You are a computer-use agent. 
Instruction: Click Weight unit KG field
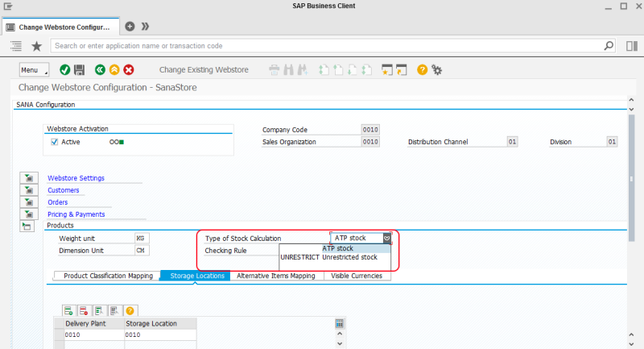[142, 239]
